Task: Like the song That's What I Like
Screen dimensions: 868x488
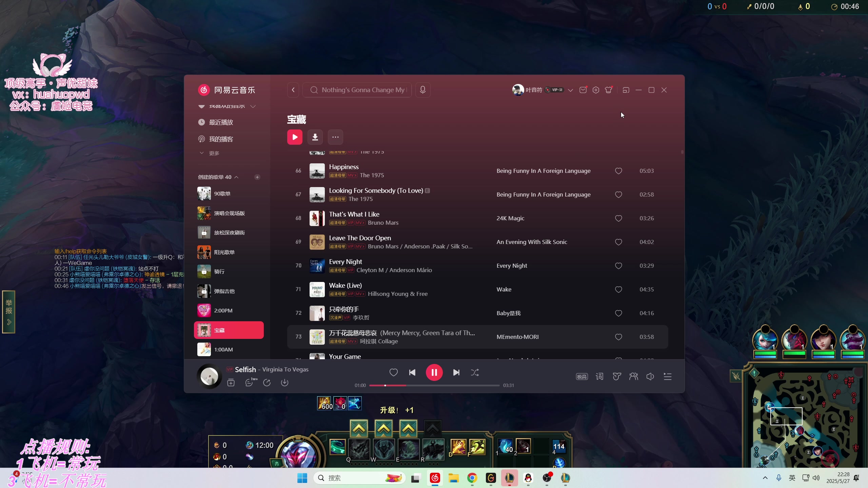Action: point(618,218)
